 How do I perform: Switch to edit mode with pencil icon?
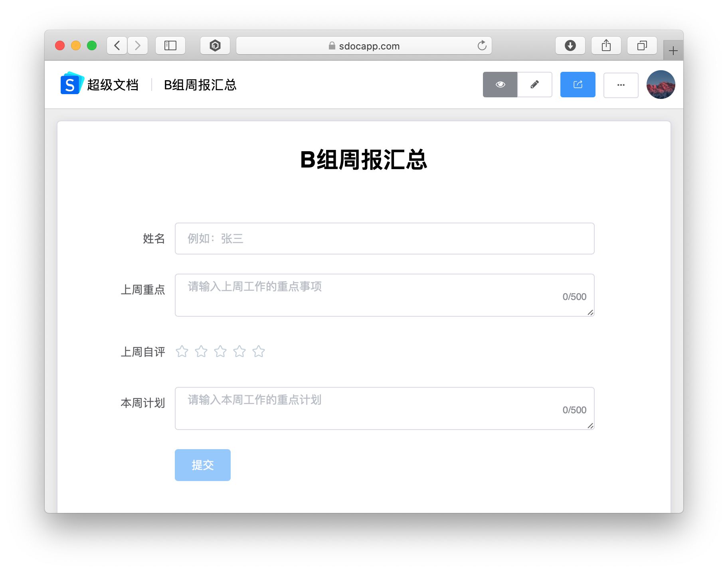click(x=535, y=85)
